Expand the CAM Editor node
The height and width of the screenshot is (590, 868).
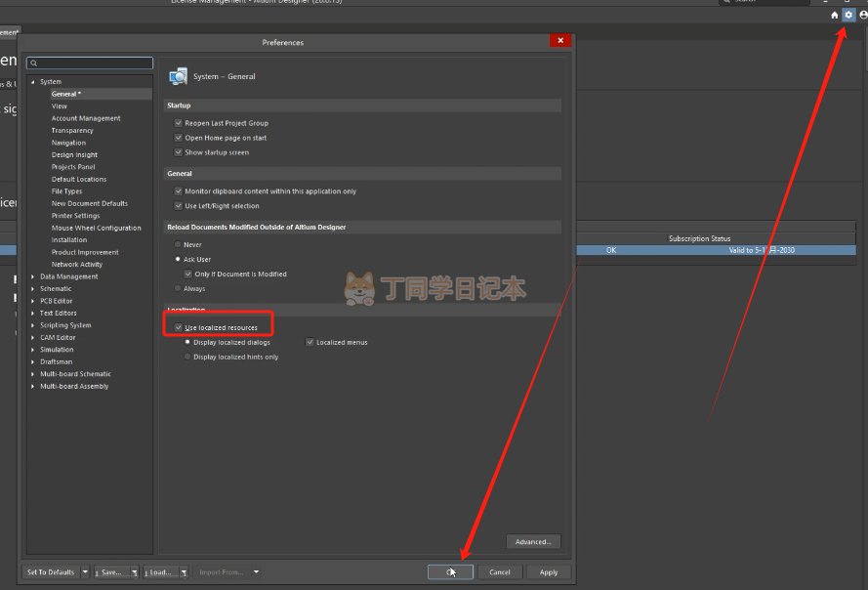coord(32,337)
